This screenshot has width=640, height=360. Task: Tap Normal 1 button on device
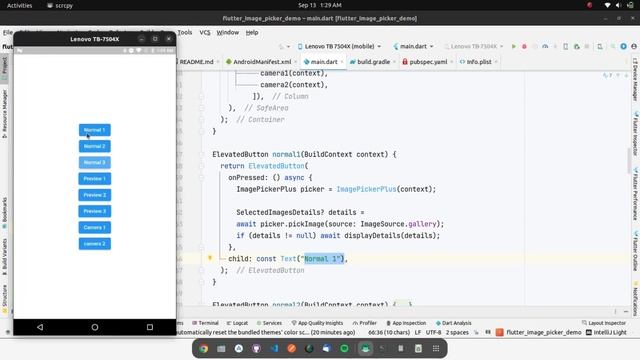[x=95, y=130]
